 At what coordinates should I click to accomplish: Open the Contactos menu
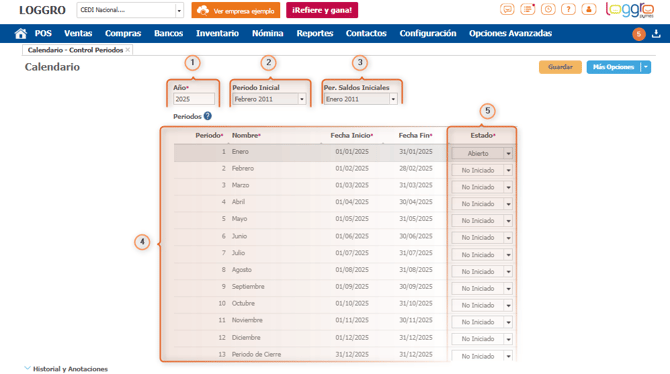click(x=366, y=33)
